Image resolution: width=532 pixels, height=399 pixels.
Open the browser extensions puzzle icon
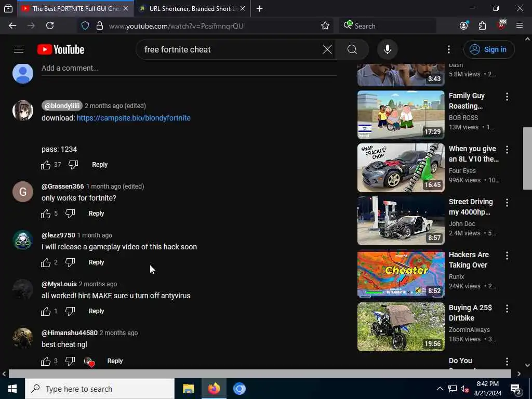coord(482,26)
